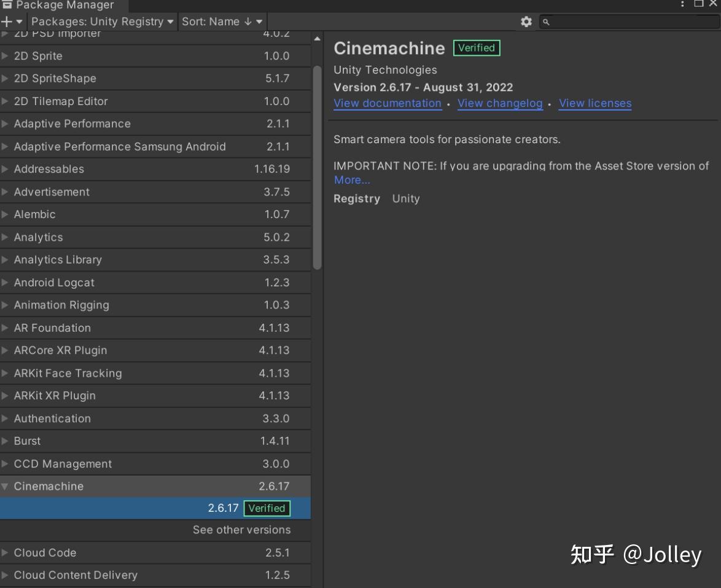The height and width of the screenshot is (588, 721).
Task: Click the kebab menu in the title bar
Action: (682, 5)
